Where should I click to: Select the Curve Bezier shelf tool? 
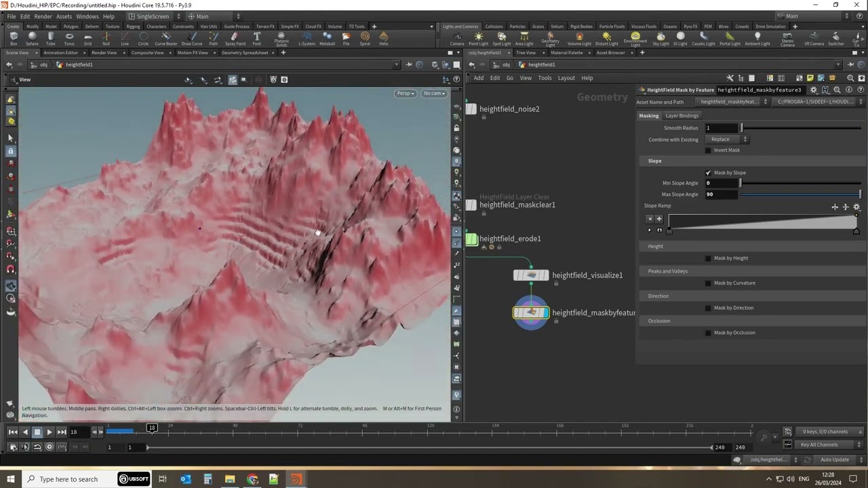point(166,39)
